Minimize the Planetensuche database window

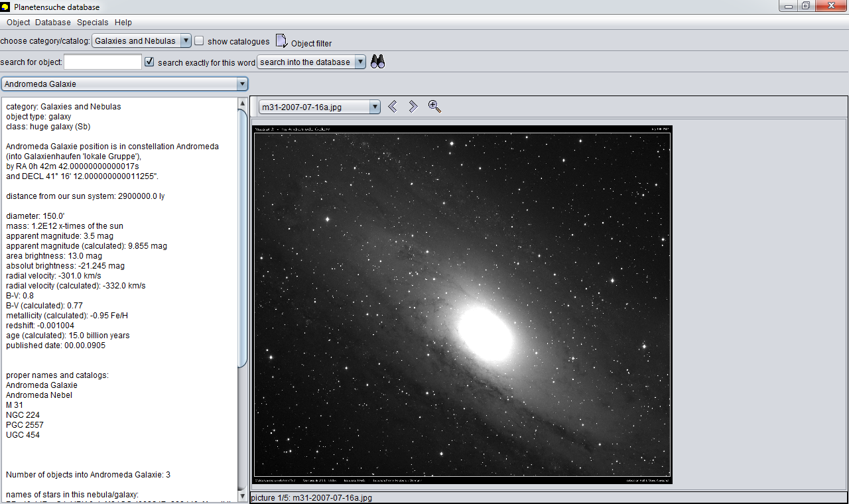(x=789, y=6)
